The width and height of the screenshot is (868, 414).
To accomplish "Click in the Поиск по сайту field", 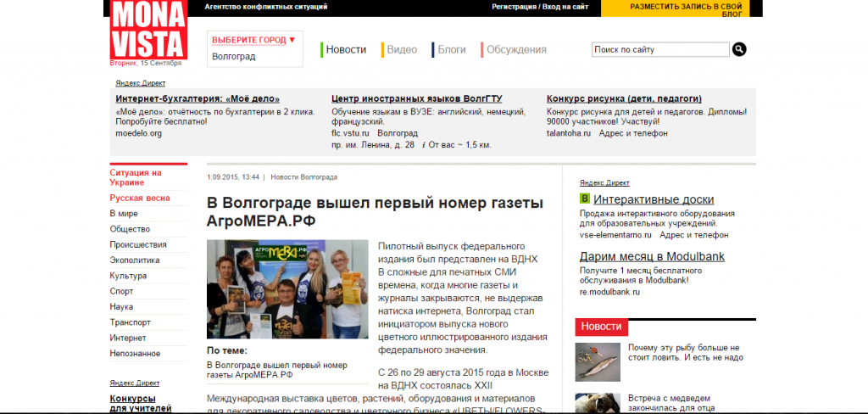I will pyautogui.click(x=660, y=49).
